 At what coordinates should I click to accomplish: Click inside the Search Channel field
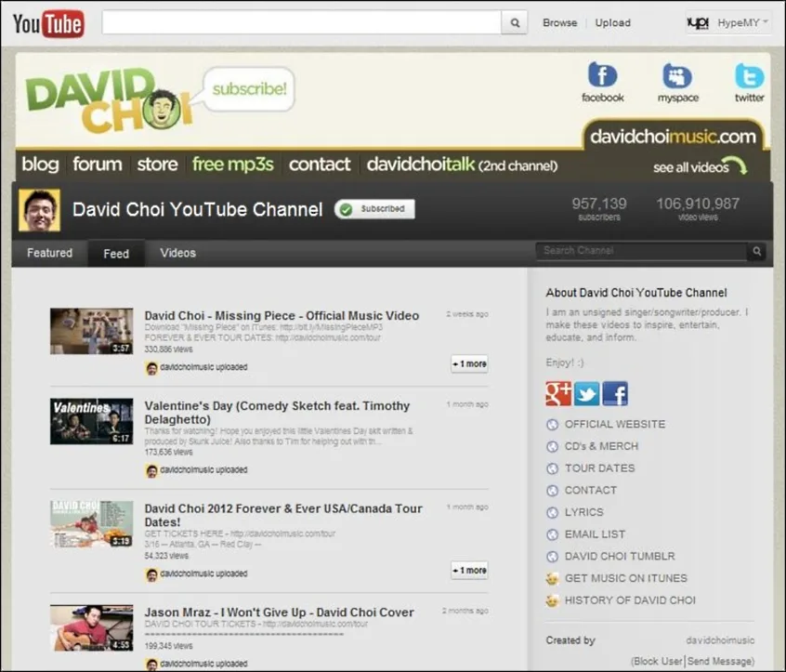click(641, 251)
